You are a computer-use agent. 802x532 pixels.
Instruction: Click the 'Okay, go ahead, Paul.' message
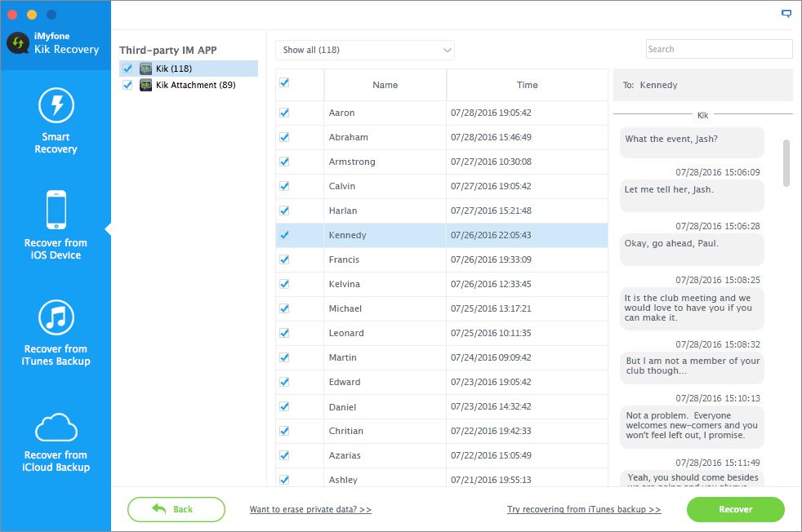[x=692, y=250]
